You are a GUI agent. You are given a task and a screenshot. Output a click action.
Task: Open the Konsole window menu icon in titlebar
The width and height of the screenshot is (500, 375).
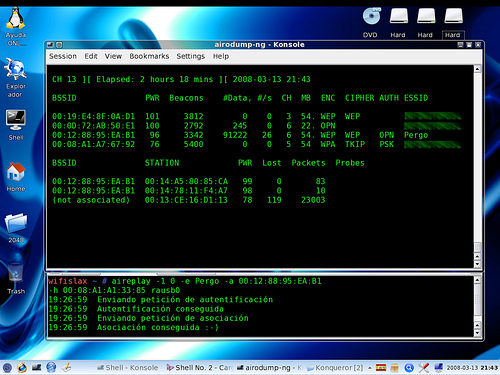click(50, 45)
